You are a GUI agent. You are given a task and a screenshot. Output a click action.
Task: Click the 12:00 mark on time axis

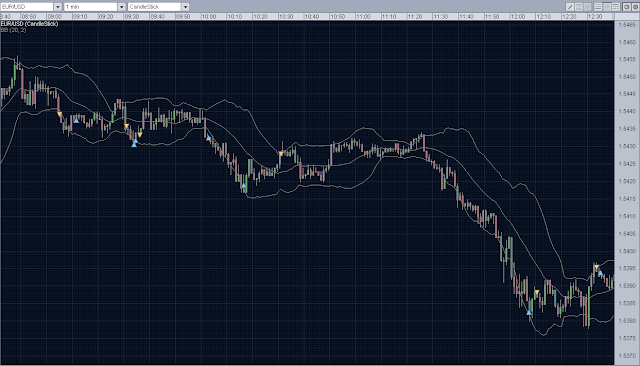518,17
